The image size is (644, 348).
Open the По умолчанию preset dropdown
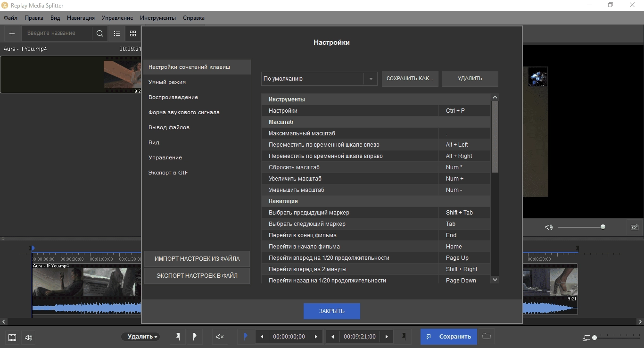pyautogui.click(x=371, y=79)
